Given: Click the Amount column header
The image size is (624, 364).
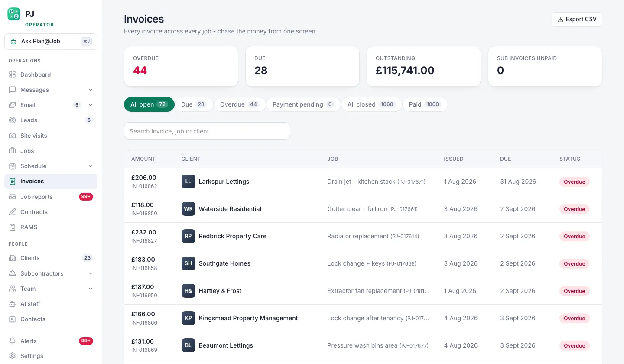Looking at the screenshot, I should pos(143,159).
